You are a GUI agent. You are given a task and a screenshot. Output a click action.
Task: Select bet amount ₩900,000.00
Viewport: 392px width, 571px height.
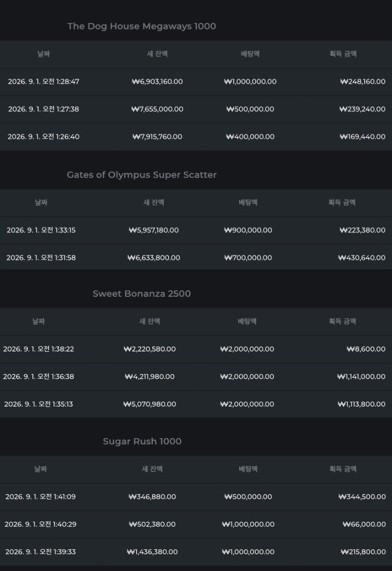[248, 230]
